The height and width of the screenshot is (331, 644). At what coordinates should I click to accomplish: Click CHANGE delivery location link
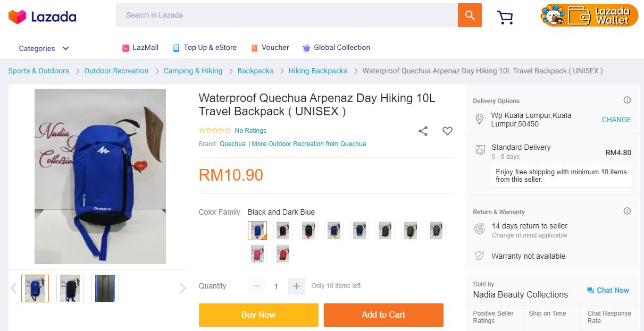(616, 120)
